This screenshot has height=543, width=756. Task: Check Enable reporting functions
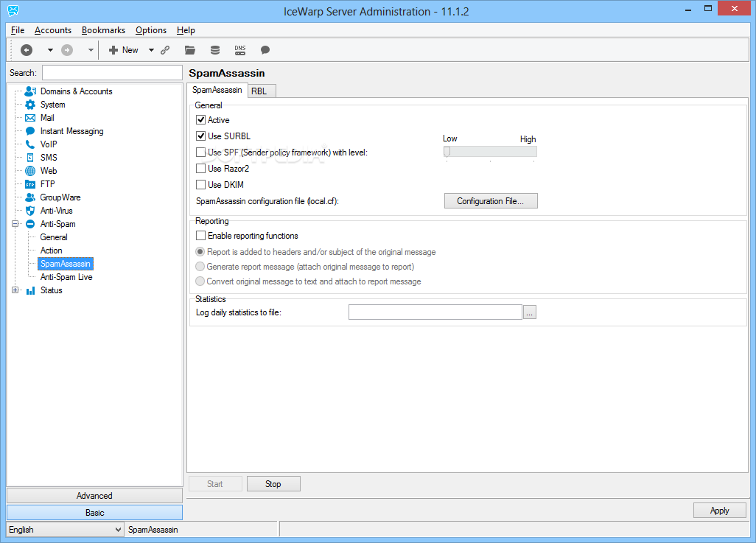pyautogui.click(x=201, y=236)
